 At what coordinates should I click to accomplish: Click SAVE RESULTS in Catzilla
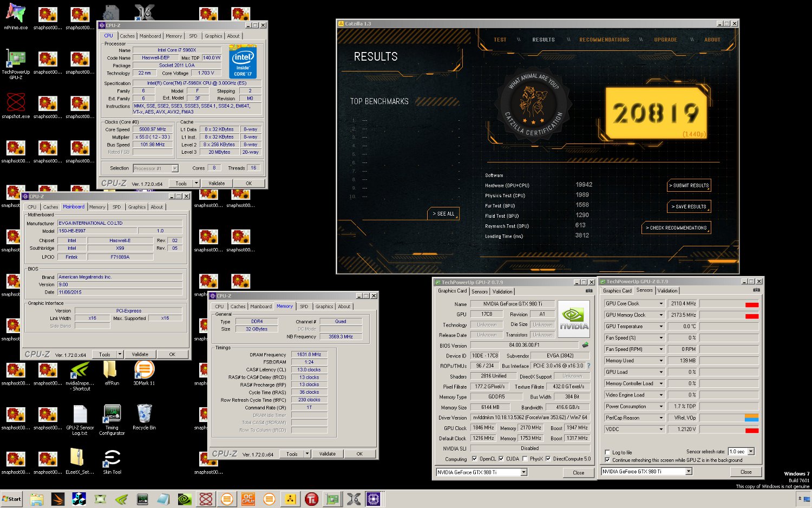point(689,207)
